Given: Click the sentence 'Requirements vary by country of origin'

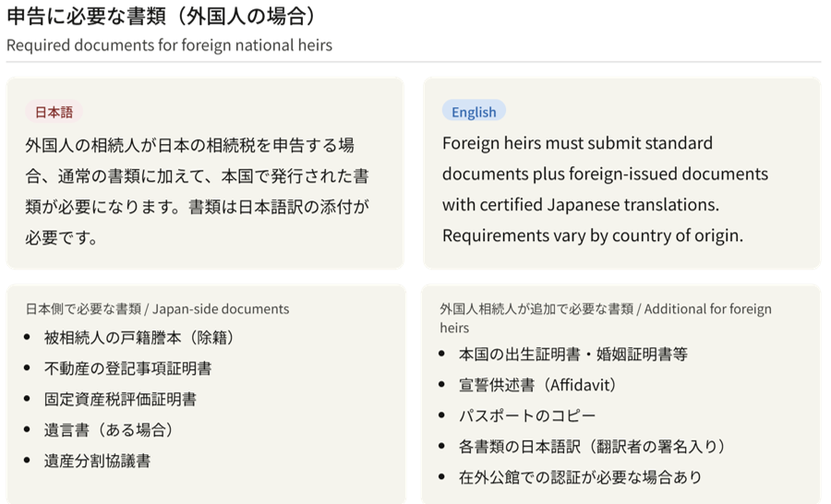Looking at the screenshot, I should point(592,235).
